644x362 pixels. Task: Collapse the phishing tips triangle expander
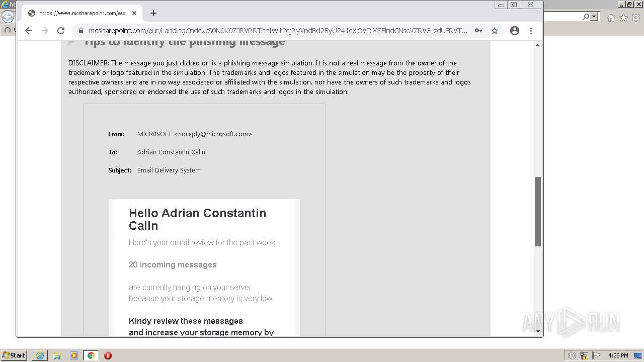(72, 42)
